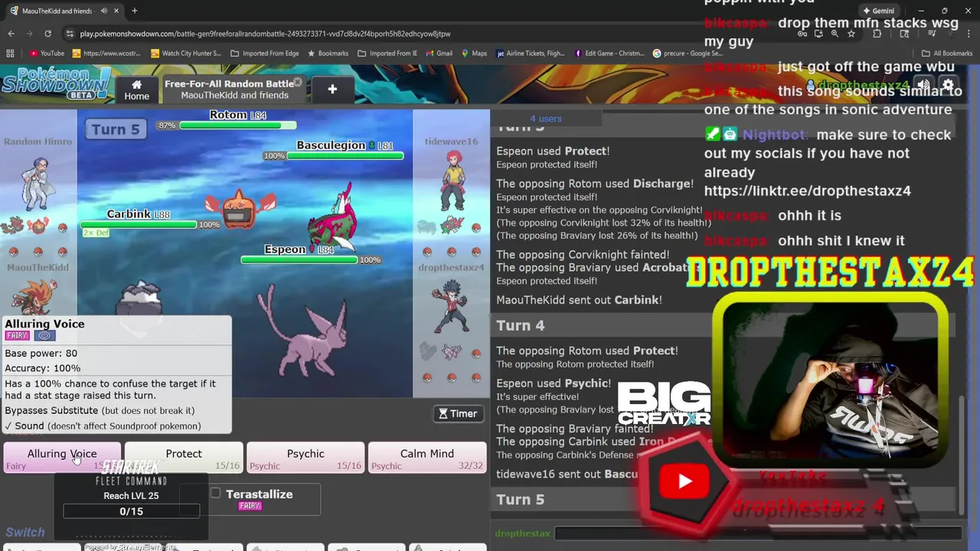The width and height of the screenshot is (980, 551).
Task: Expand the Imported From IE bookmark folder
Action: tap(387, 54)
